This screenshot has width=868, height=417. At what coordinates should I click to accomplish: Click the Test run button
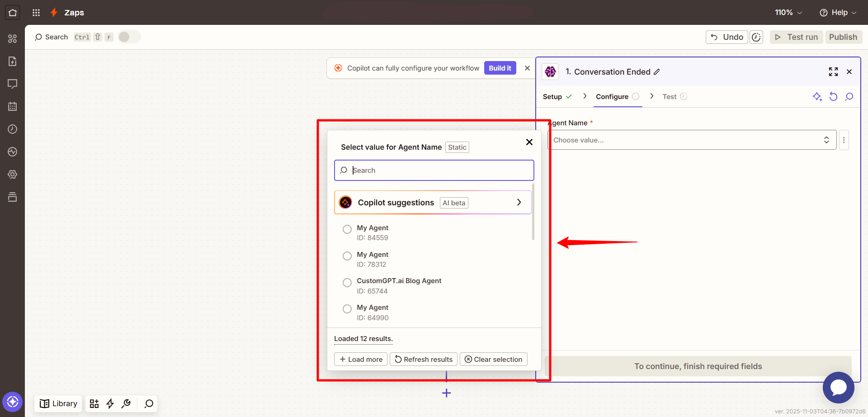(x=796, y=37)
